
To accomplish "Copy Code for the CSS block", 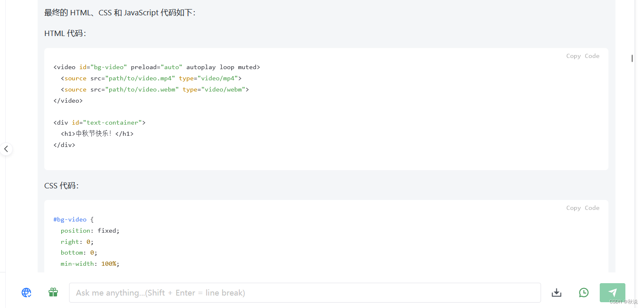I will click(583, 208).
